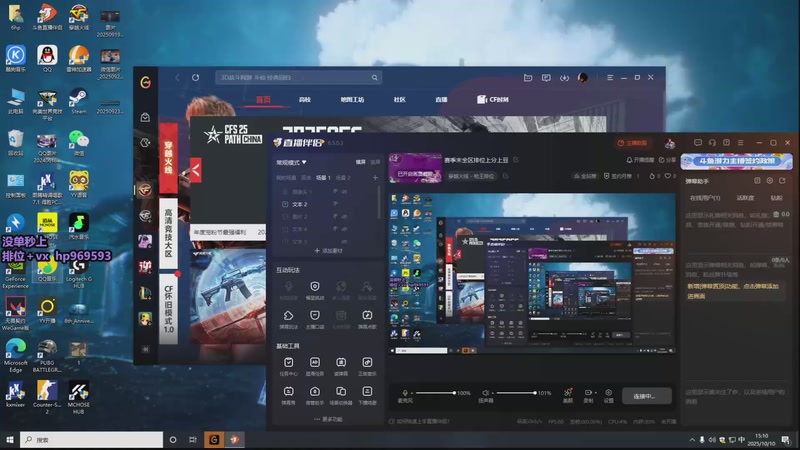Open the 斗鱼直播伴侣 desktop shortcut
Screen dimensions: 800x450
[47, 16]
